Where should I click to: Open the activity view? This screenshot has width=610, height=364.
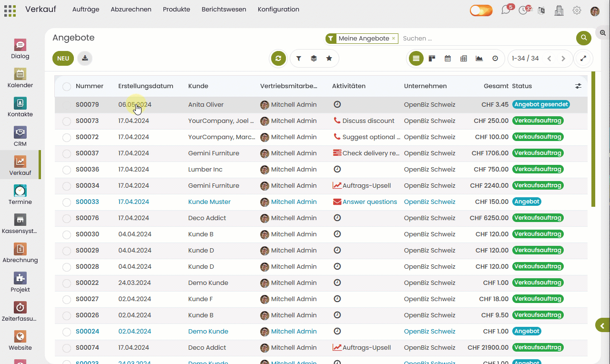point(495,58)
